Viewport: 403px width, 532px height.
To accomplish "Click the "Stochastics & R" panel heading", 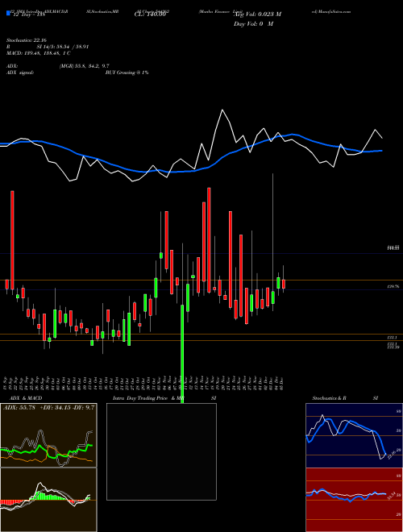I will (329, 398).
